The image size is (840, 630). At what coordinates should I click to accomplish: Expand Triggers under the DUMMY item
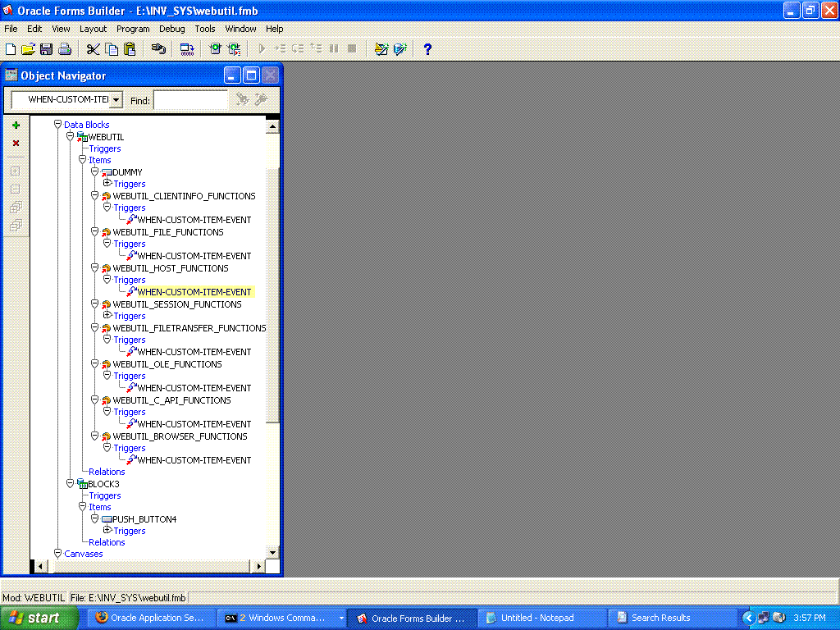tap(107, 184)
